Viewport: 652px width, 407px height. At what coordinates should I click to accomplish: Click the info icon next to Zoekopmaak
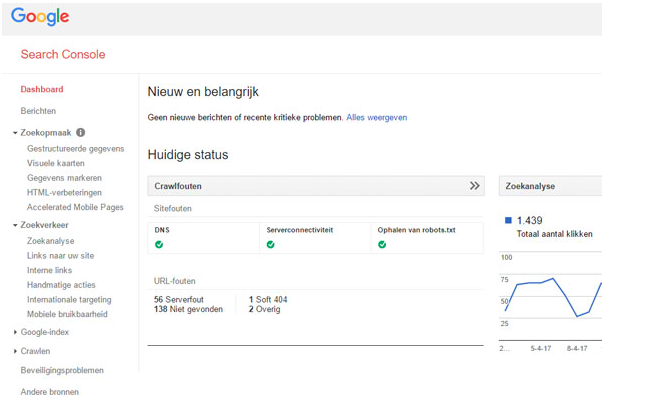point(81,133)
